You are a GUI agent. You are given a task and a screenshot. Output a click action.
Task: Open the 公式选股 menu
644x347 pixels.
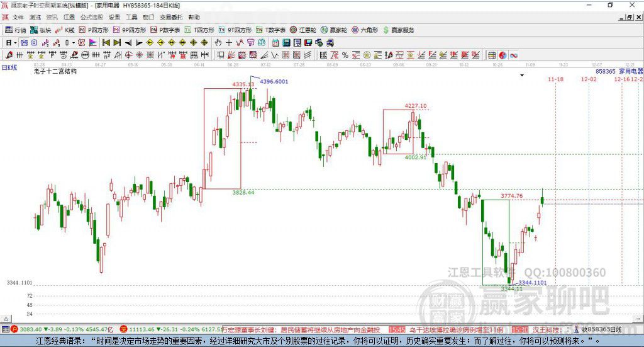(x=92, y=17)
